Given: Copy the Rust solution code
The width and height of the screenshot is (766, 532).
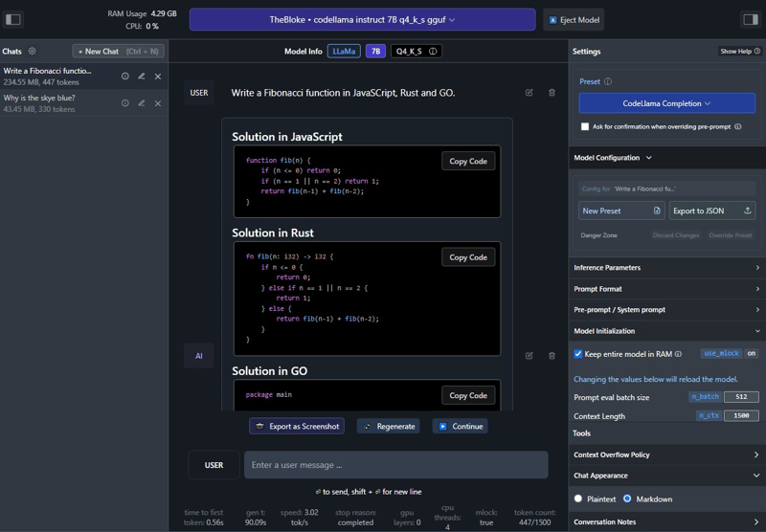Looking at the screenshot, I should 468,257.
